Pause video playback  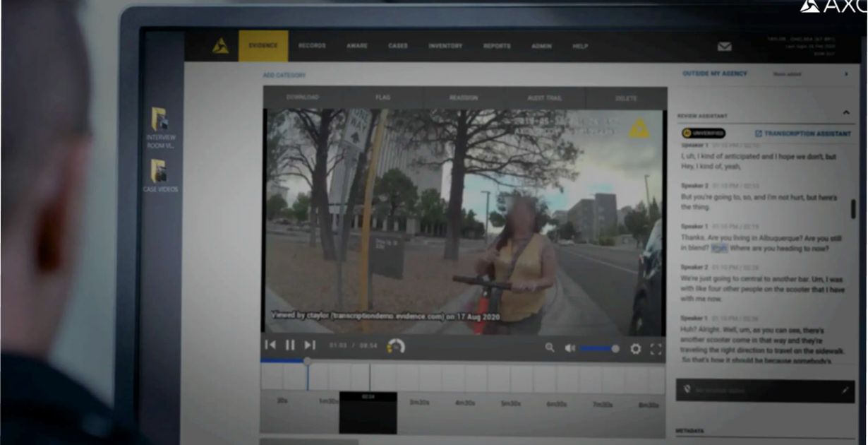(289, 346)
